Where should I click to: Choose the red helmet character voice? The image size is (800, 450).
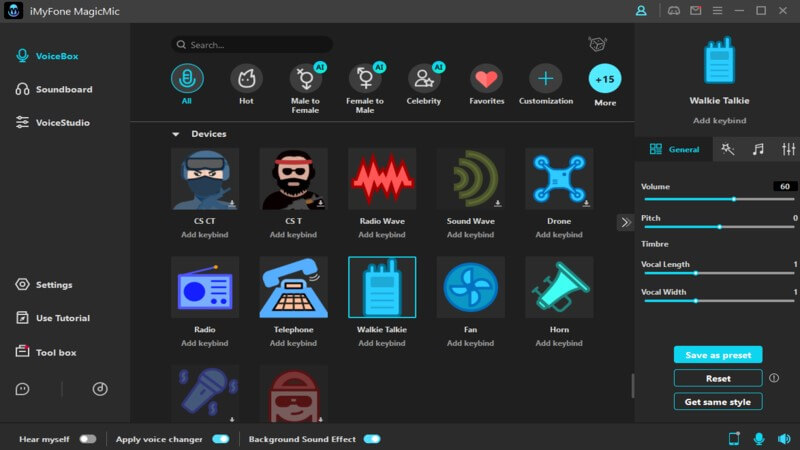click(293, 393)
